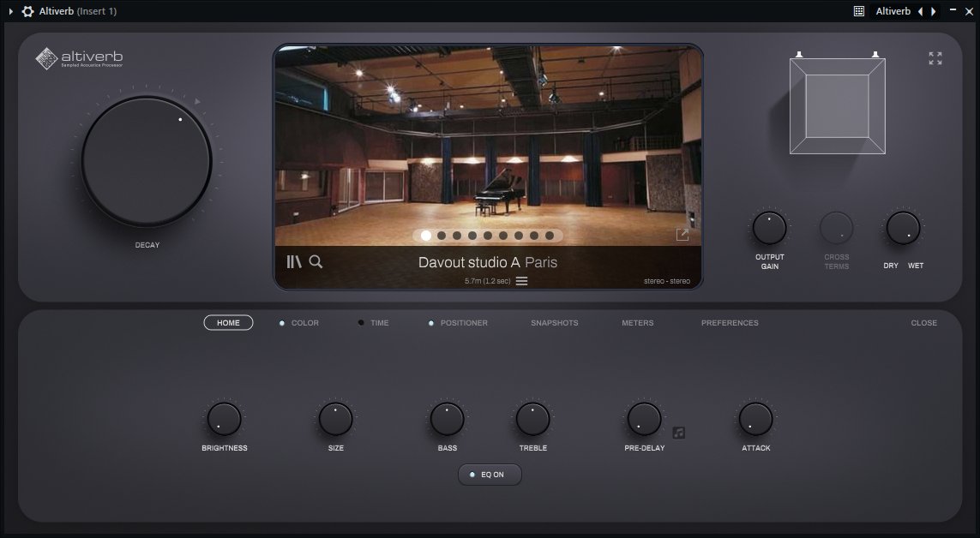Click the SIZE knob
This screenshot has height=538, width=980.
335,419
